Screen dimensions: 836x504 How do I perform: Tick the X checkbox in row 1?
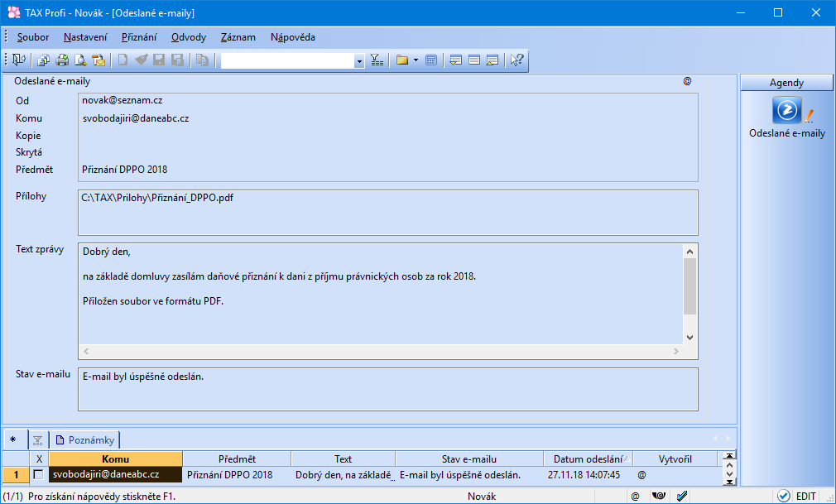38,475
